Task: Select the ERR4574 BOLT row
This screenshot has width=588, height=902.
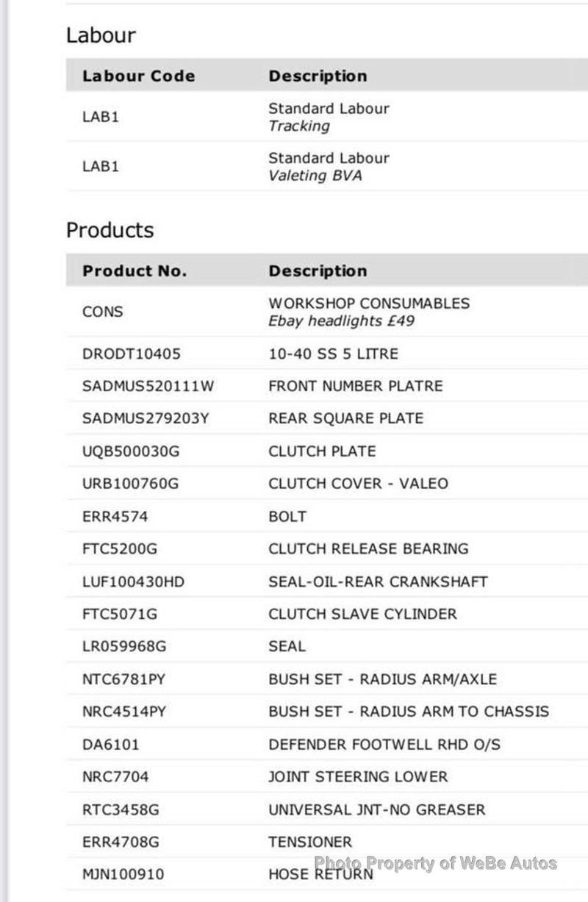Action: coord(287,517)
